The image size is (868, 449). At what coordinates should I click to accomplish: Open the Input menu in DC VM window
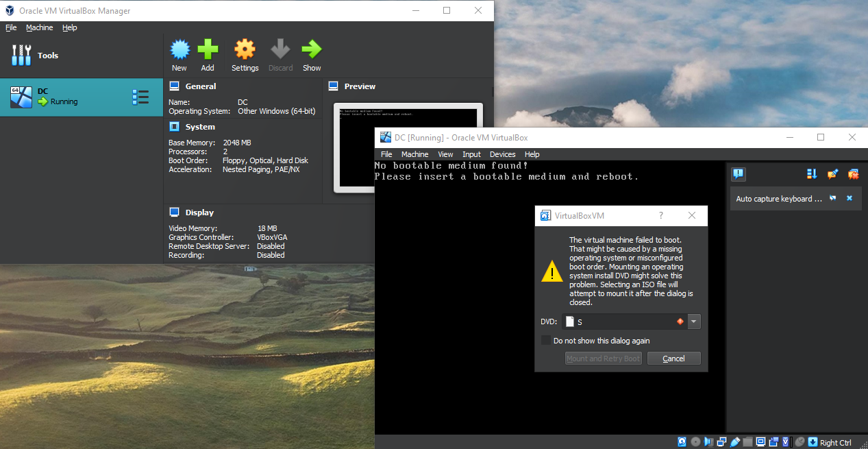click(471, 154)
